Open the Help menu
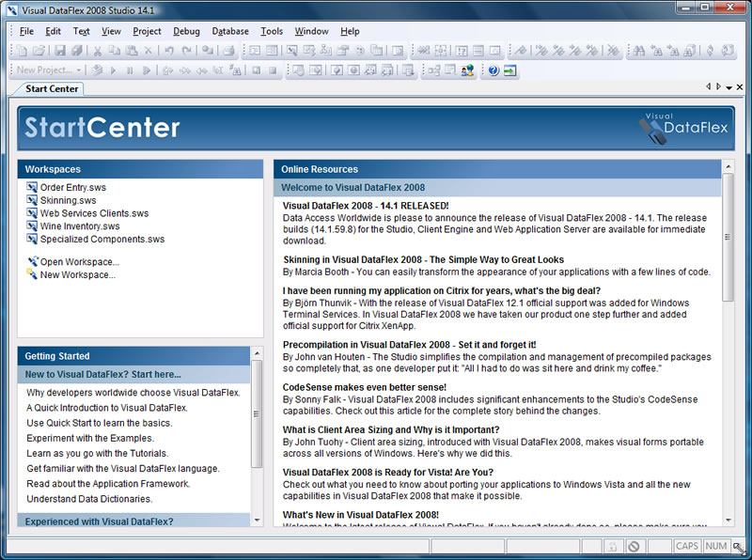752x560 pixels. (x=350, y=31)
